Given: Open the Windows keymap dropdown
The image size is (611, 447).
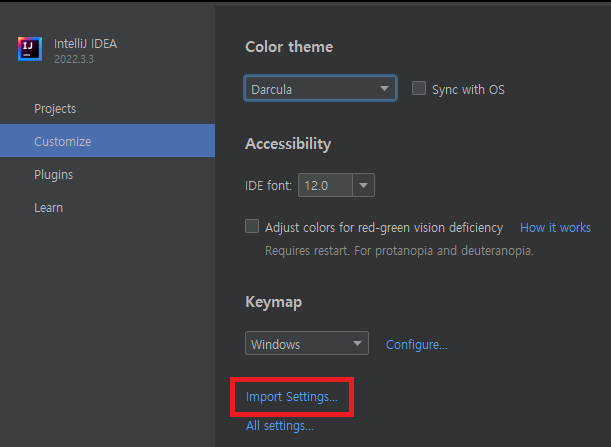Looking at the screenshot, I should click(x=307, y=343).
